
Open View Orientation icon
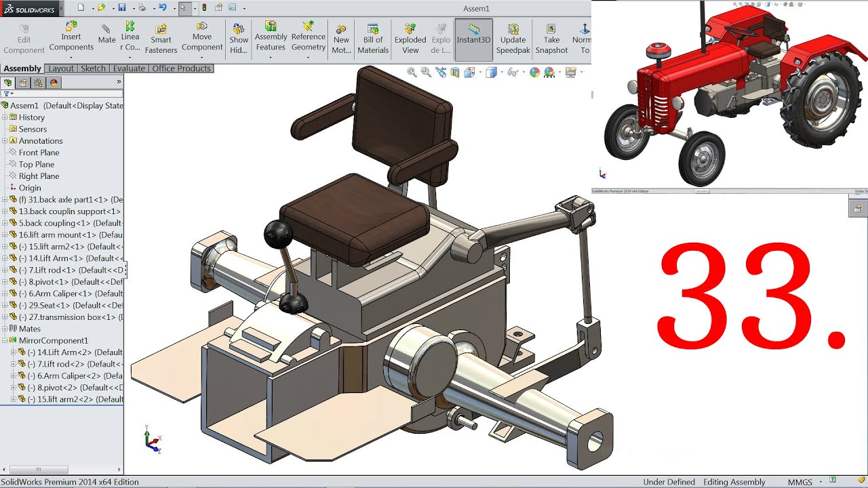(471, 72)
